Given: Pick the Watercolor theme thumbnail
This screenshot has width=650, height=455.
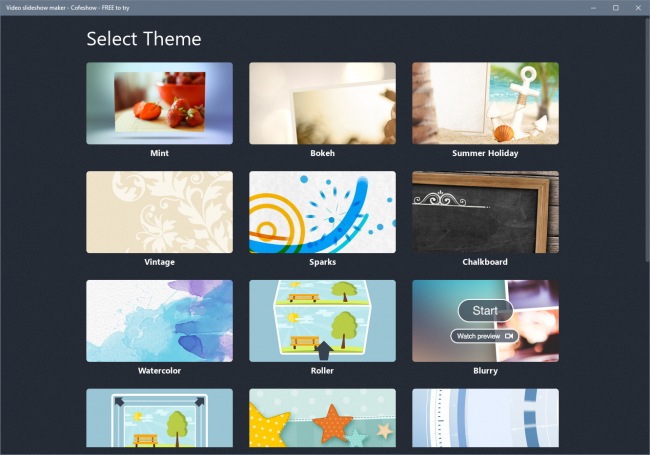Looking at the screenshot, I should coord(160,321).
